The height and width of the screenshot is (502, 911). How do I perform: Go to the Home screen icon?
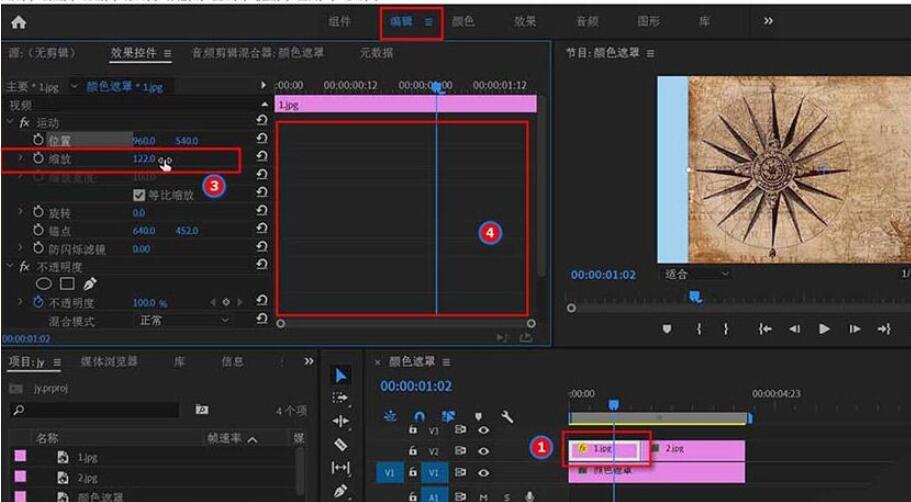(19, 22)
